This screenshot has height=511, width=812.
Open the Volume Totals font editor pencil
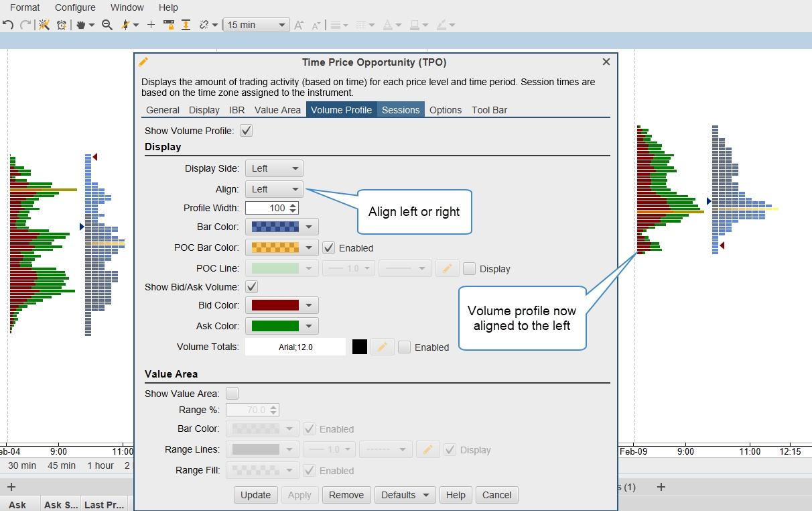click(x=382, y=347)
